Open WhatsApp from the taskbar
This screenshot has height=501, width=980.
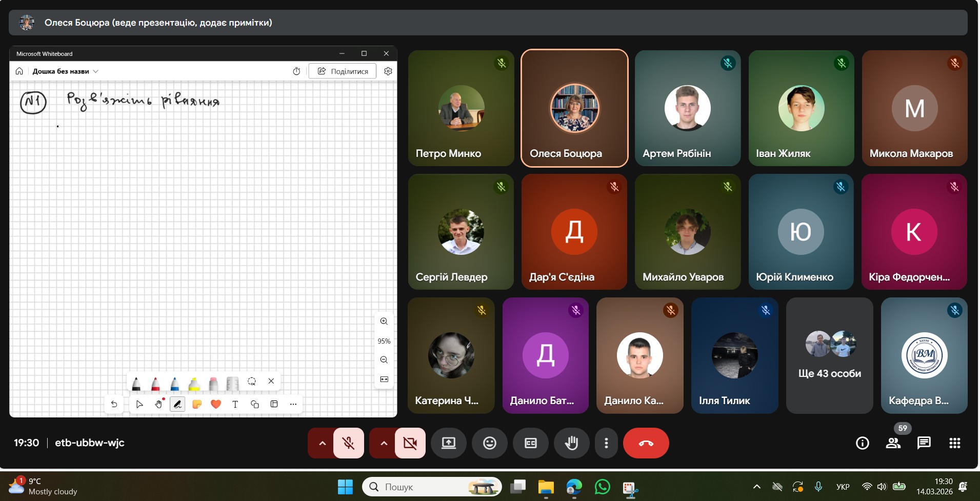coord(602,487)
